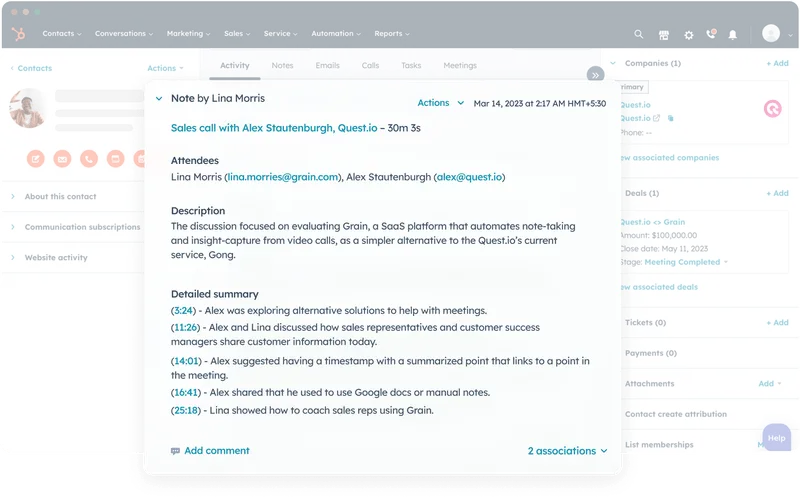The image size is (800, 501).
Task: Open the Service menu
Action: click(x=281, y=34)
